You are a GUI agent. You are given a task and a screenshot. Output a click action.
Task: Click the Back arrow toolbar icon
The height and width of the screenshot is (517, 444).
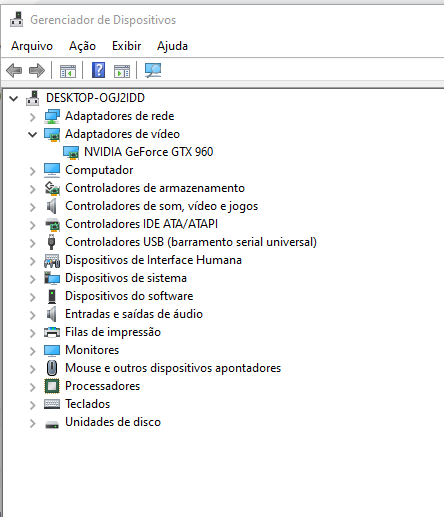coord(14,71)
